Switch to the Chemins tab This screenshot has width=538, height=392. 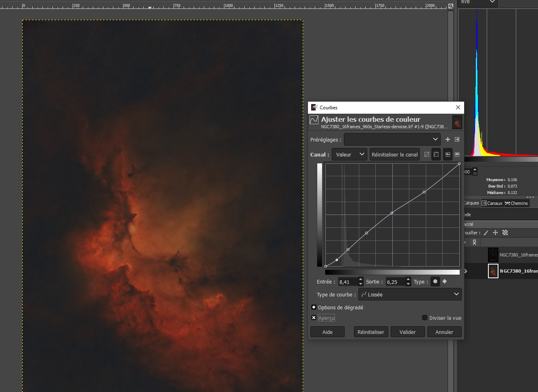point(516,203)
